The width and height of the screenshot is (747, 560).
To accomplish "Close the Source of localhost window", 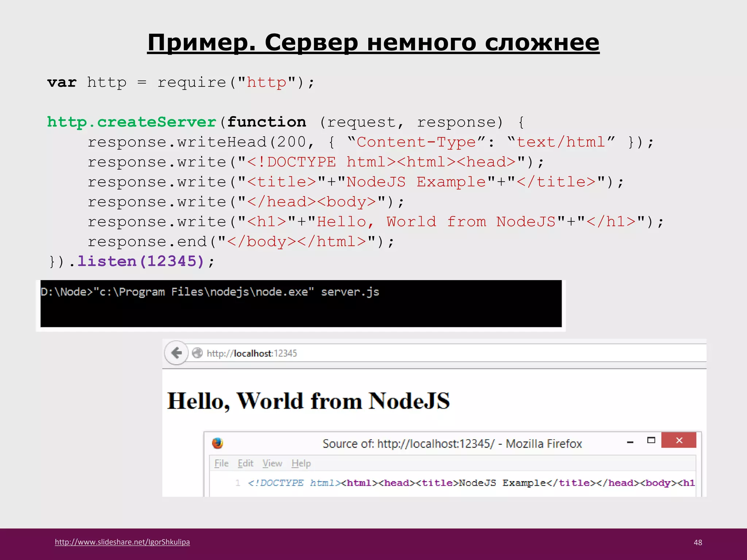I will [x=679, y=440].
